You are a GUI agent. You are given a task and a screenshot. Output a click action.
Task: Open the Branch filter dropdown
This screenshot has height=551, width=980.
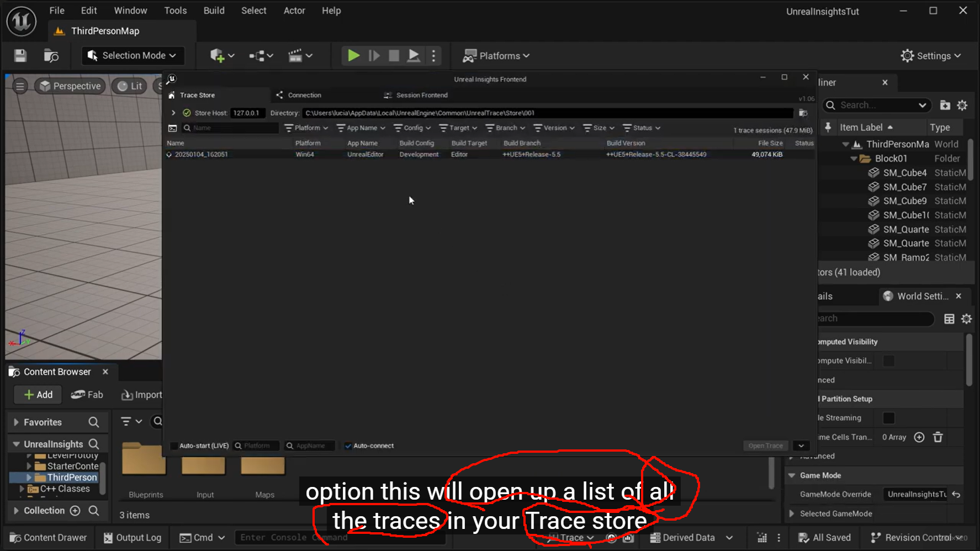tap(505, 128)
